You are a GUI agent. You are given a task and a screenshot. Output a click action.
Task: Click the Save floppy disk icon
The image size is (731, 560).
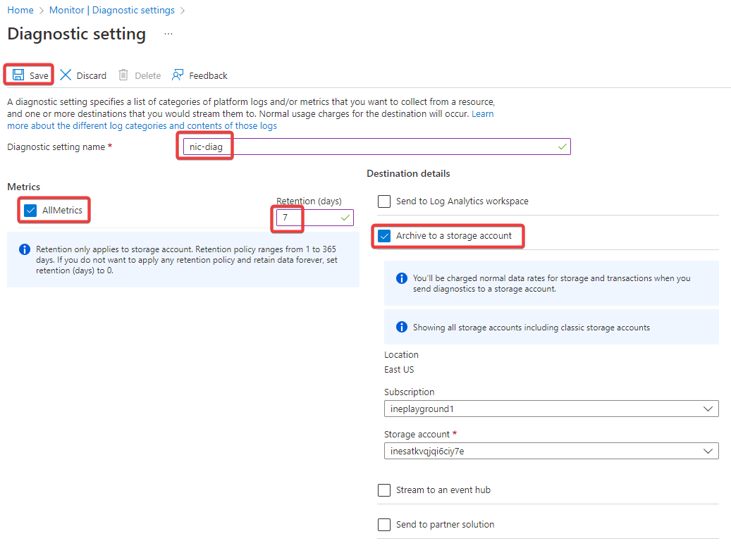[x=18, y=75]
